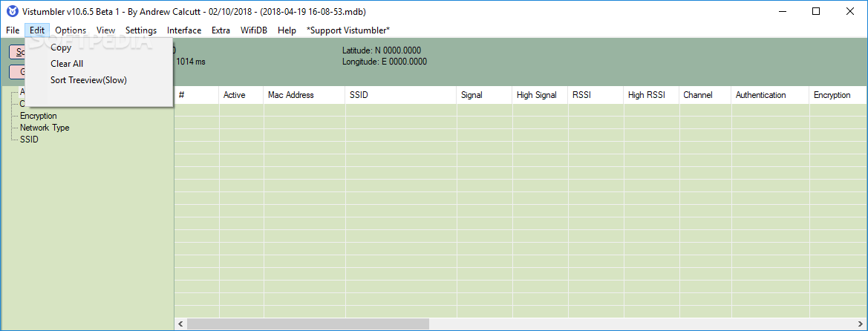Choose Clear All from the Edit menu

(x=99, y=64)
